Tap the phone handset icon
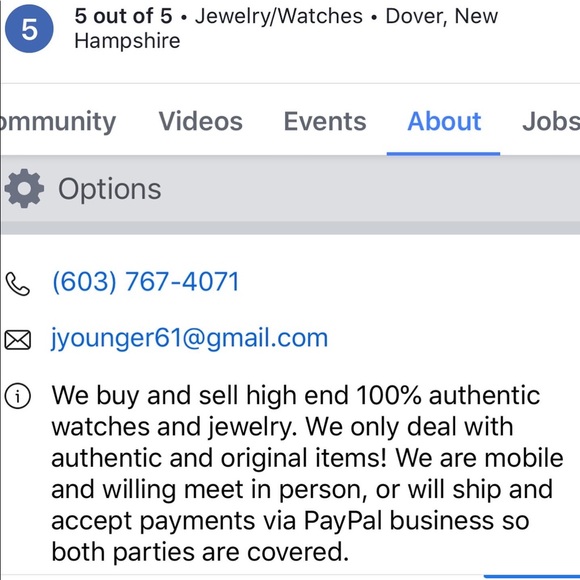Viewport: 580px width, 580px height. click(x=18, y=284)
